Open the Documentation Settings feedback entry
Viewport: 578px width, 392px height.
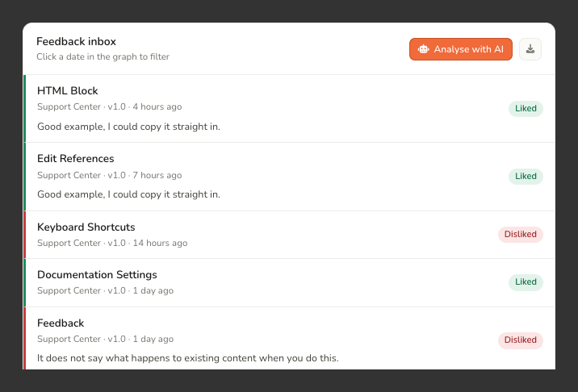pyautogui.click(x=289, y=282)
